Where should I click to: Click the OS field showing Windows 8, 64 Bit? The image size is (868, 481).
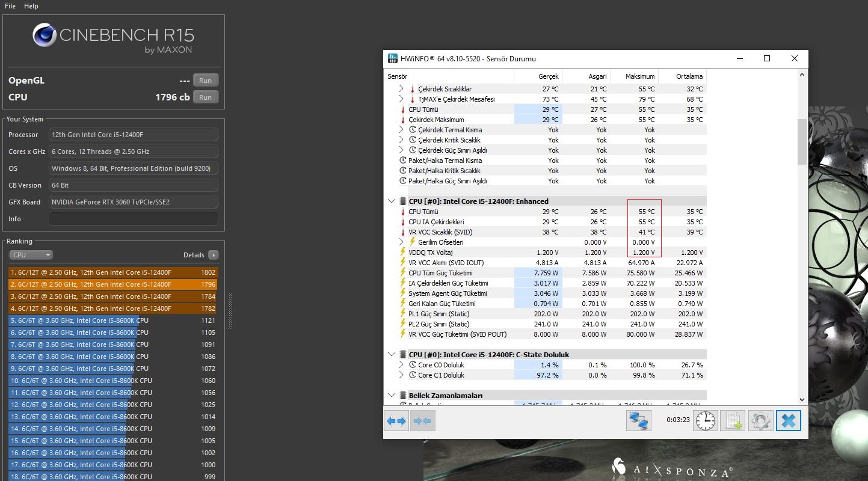point(133,168)
